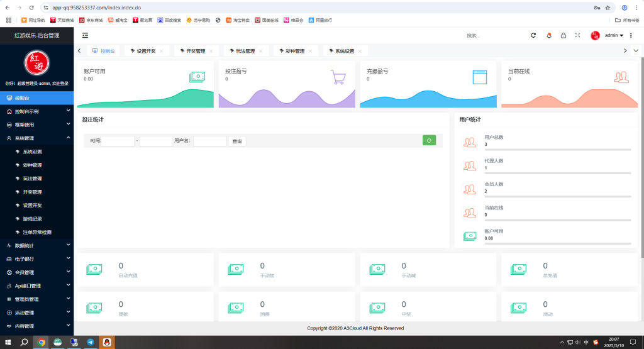Click the users icon on 当前在线 top card
The image size is (644, 349).
pyautogui.click(x=621, y=77)
